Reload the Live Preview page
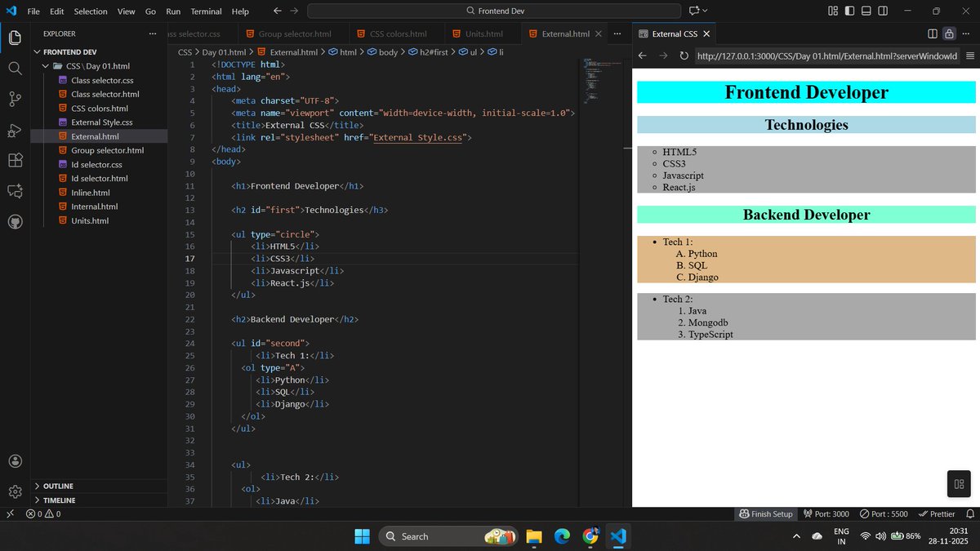 coord(684,56)
